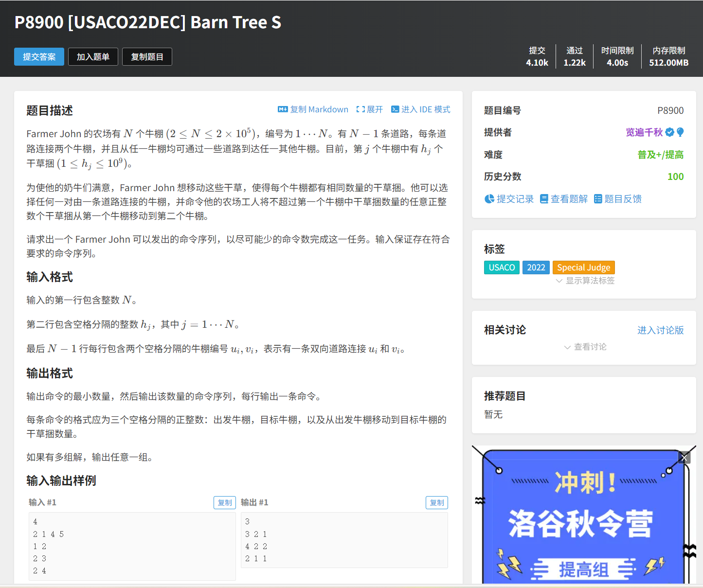Click the IDE mode terminal icon

pos(395,109)
